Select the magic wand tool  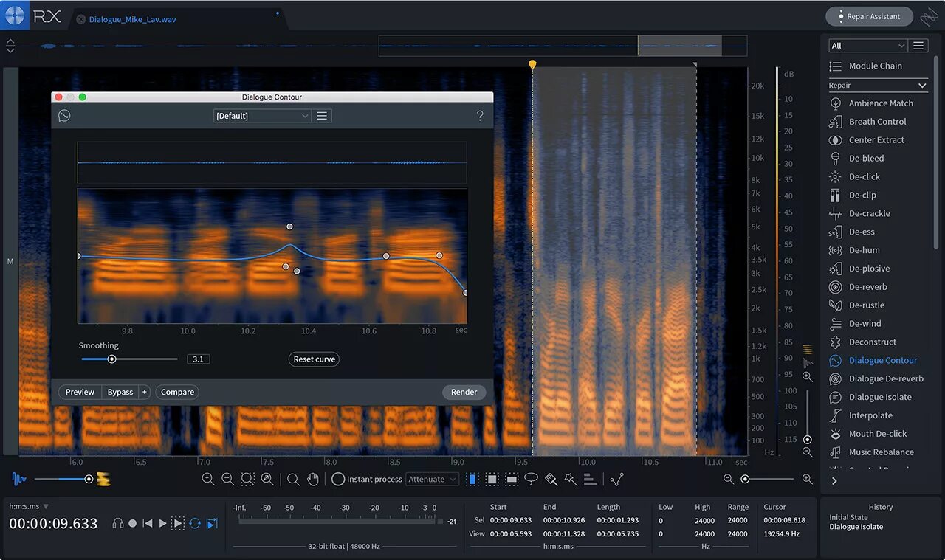coord(570,479)
